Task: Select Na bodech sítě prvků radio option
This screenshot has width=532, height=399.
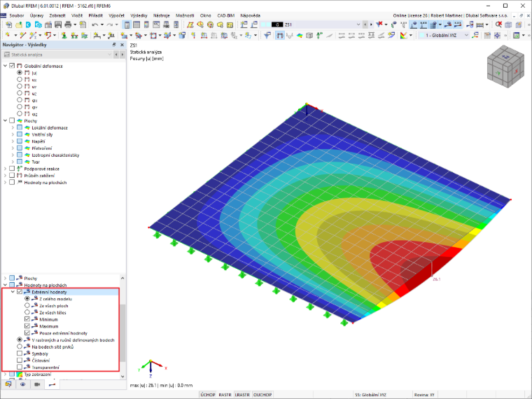Action: tap(20, 346)
